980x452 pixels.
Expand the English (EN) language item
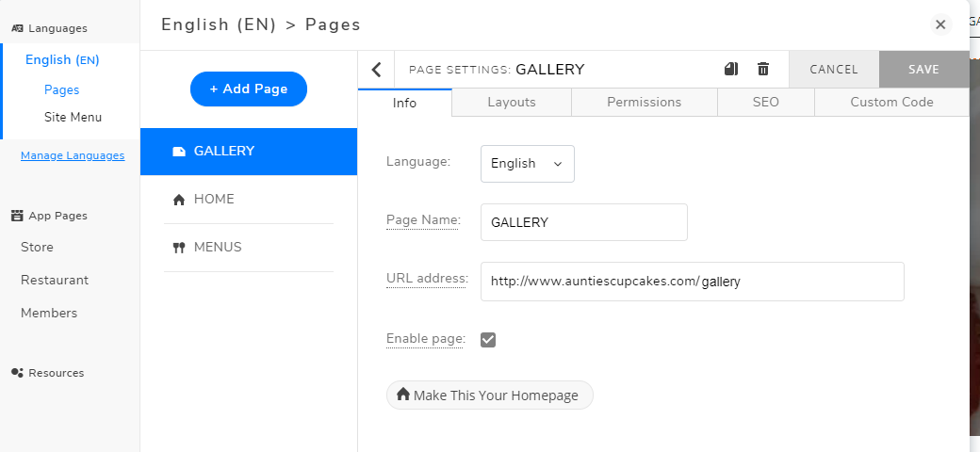pyautogui.click(x=62, y=59)
